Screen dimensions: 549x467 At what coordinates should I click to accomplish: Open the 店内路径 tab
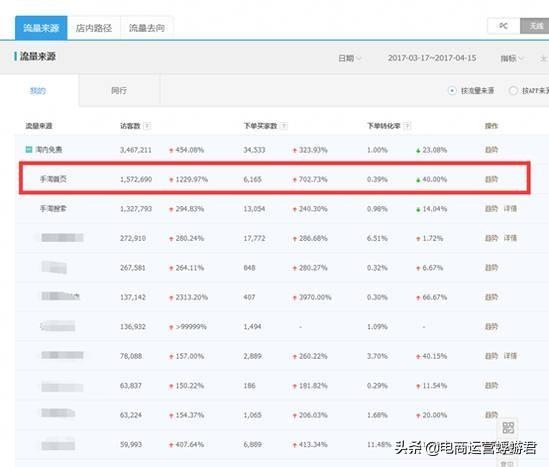tap(94, 28)
